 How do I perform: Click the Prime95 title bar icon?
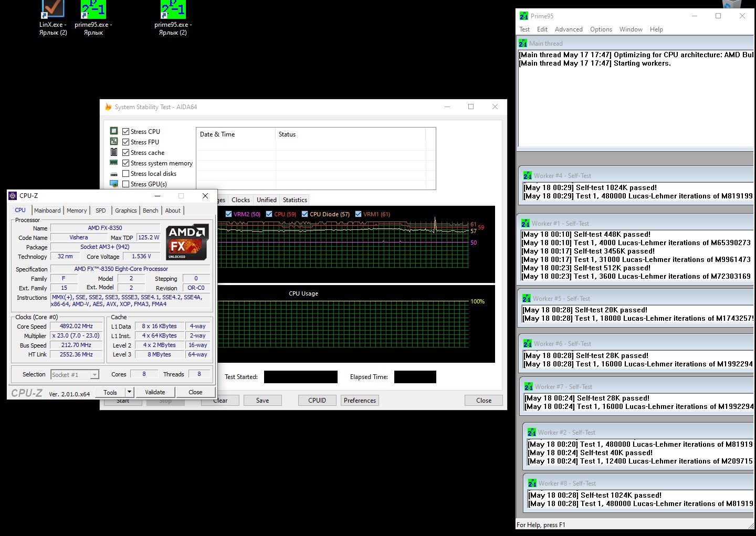[x=523, y=16]
